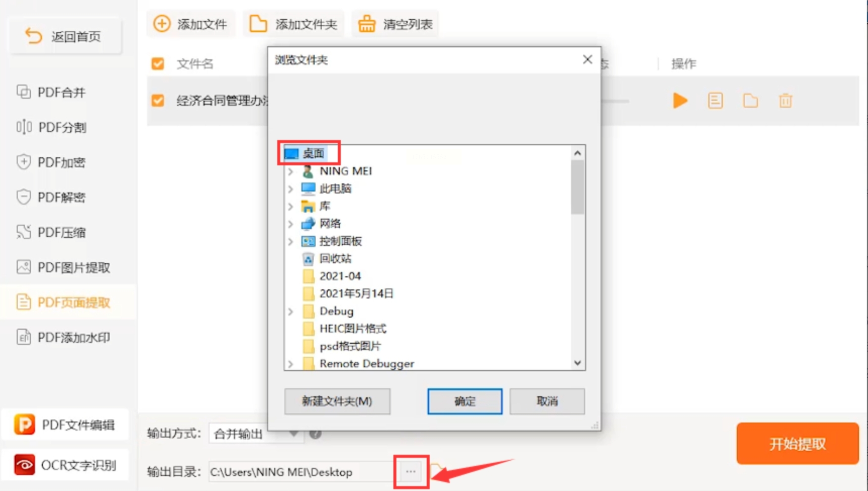Viewport: 868px width, 491px height.
Task: Expand the Debug folder node
Action: pos(291,312)
